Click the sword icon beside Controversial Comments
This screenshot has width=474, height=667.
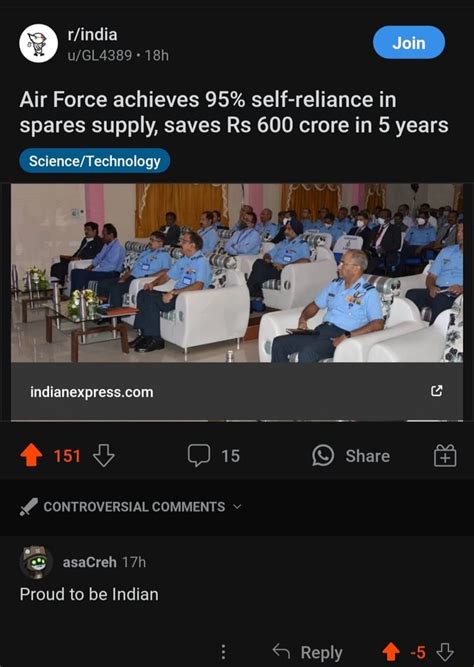[29, 507]
